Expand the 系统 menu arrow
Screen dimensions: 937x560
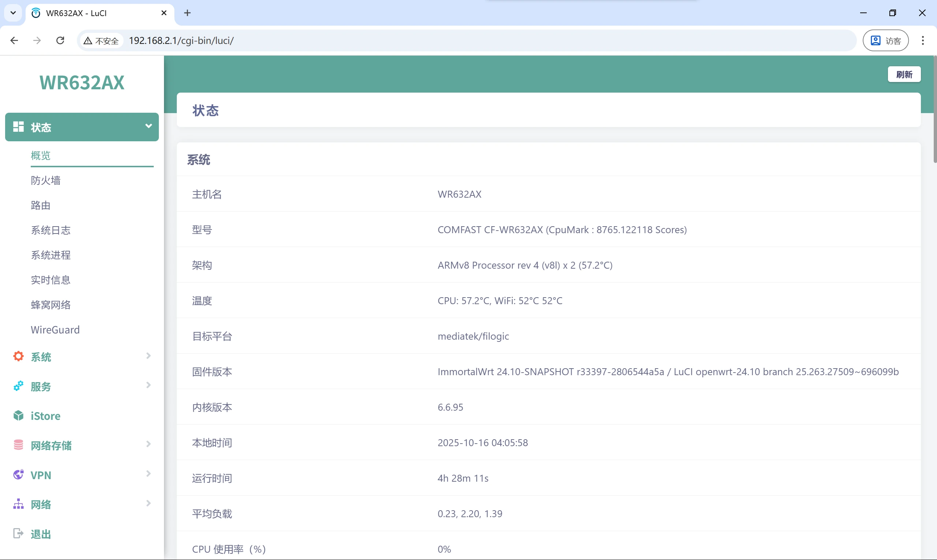pyautogui.click(x=148, y=356)
